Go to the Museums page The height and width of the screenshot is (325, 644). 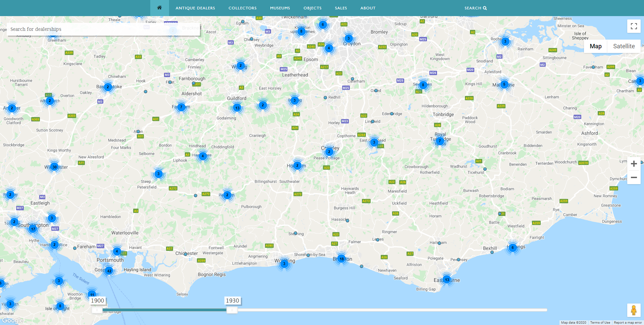pos(280,8)
